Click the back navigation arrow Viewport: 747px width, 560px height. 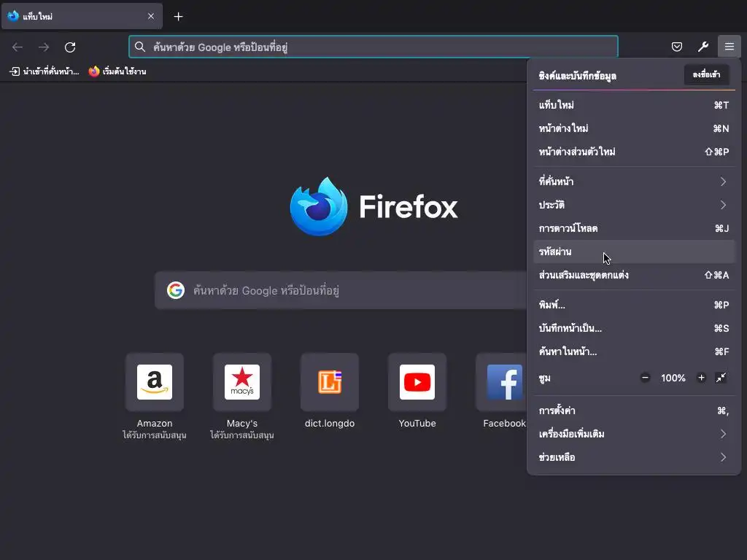point(18,47)
